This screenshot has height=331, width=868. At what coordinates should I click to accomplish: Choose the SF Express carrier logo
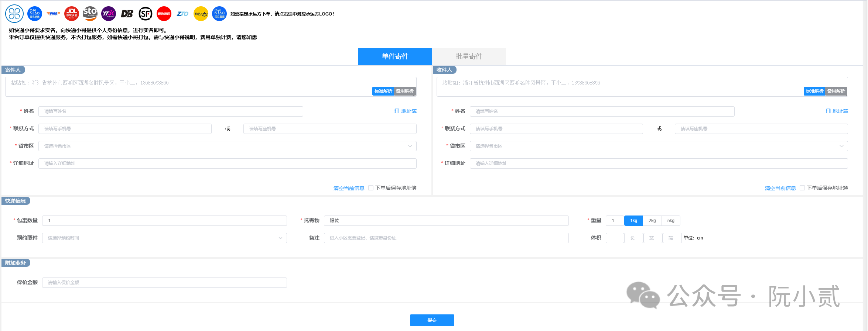[146, 14]
